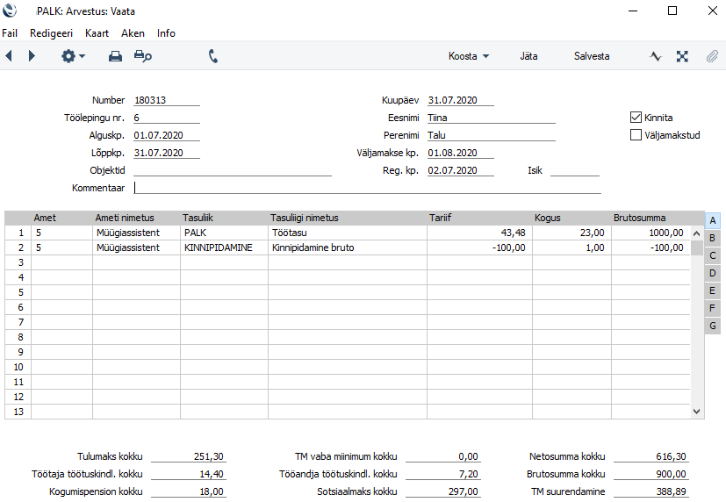Screen dimensions: 726x502
Task: Switch to table tab C
Action: click(x=713, y=256)
